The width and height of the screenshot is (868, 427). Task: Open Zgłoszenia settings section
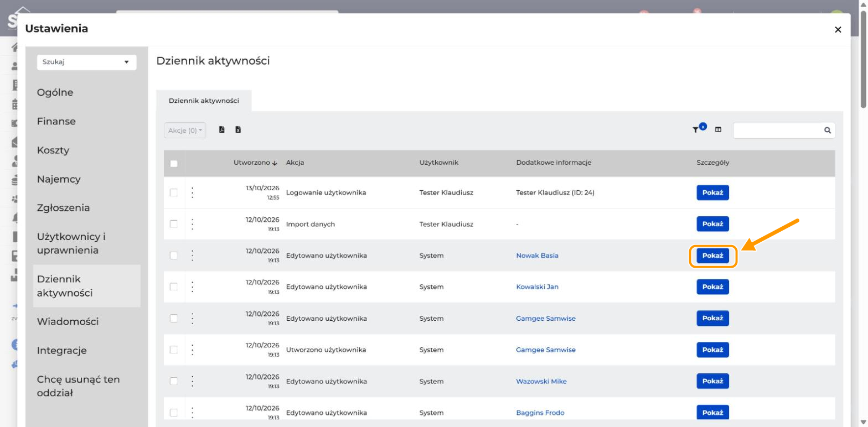tap(63, 208)
